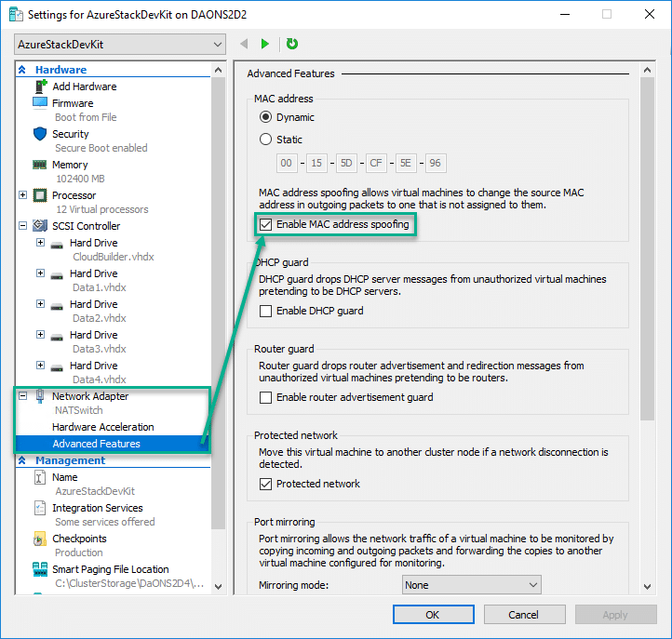Collapse the Network Adapter node
This screenshot has width=672, height=639.
coord(22,396)
